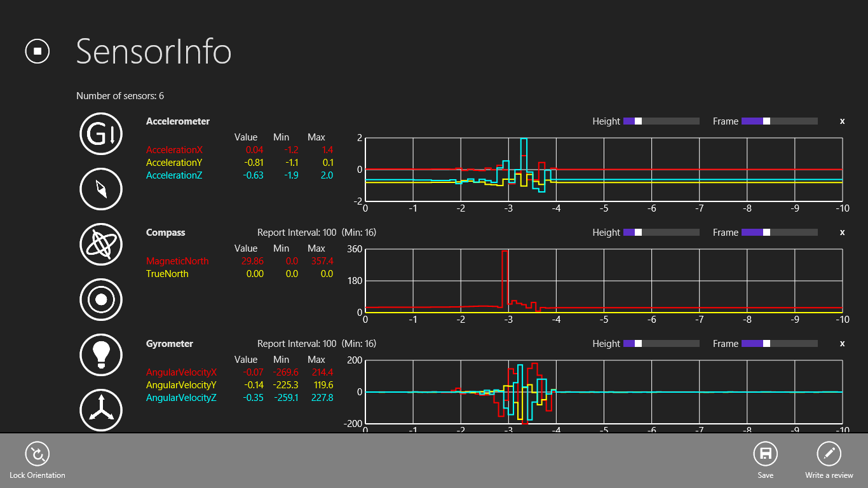Select the concentric circles sensor icon
868x488 pixels.
click(101, 299)
